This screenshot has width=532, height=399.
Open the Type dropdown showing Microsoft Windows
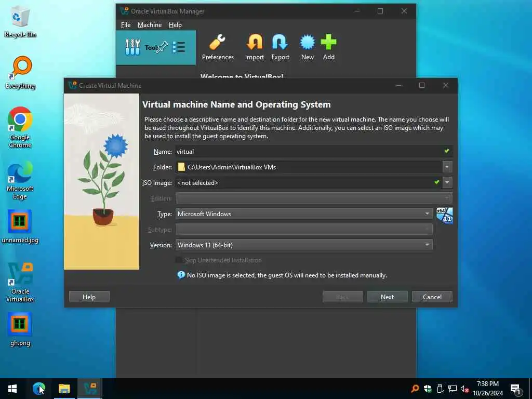tap(304, 214)
